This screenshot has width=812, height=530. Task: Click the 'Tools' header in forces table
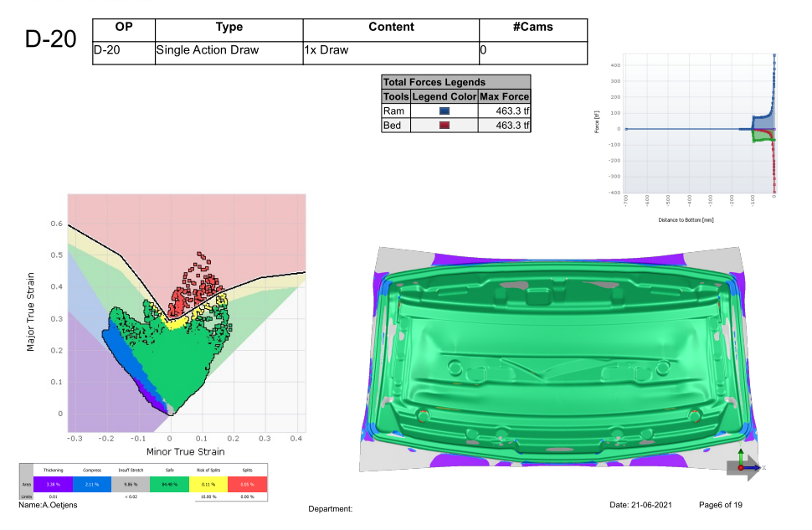pos(396,96)
